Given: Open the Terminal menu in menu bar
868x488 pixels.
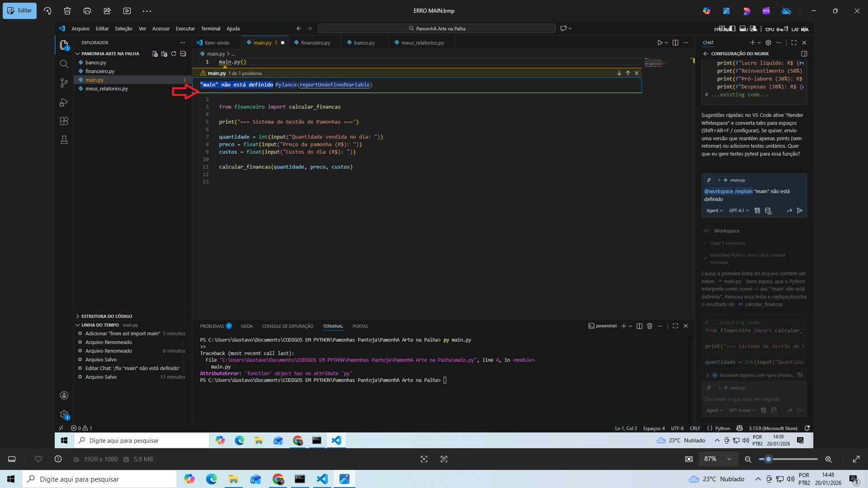Looking at the screenshot, I should point(210,28).
